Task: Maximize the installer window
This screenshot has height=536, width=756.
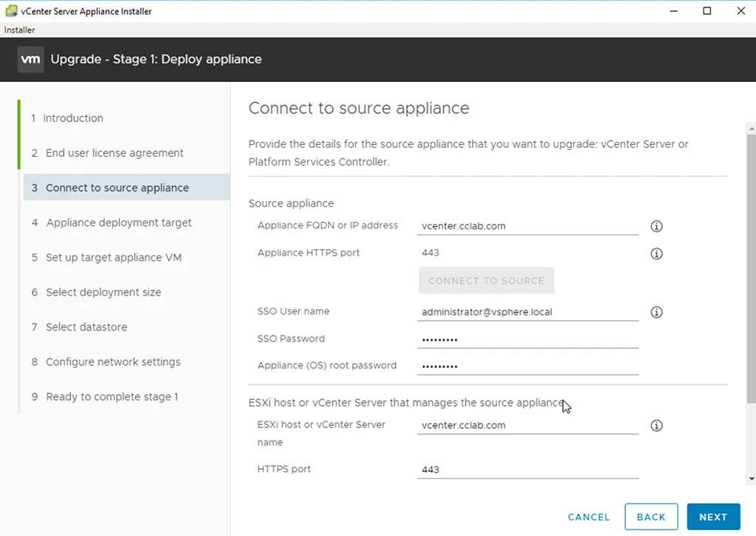Action: pos(707,10)
